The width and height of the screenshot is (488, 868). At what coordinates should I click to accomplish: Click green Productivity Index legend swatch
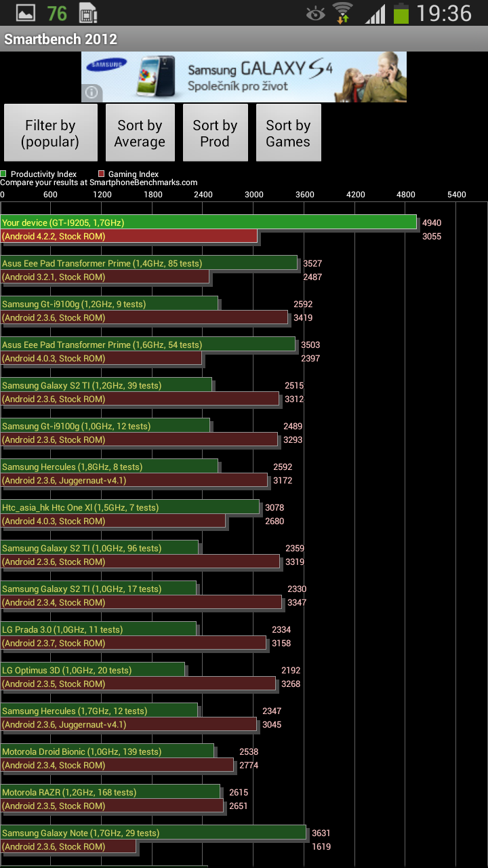coord(4,174)
